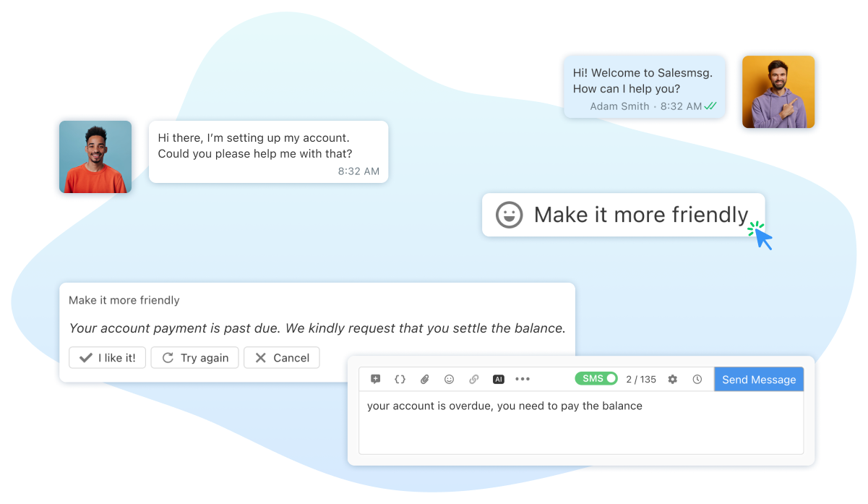Attach a file with the paperclip icon
Screen dimensions: 868x504
click(x=425, y=379)
